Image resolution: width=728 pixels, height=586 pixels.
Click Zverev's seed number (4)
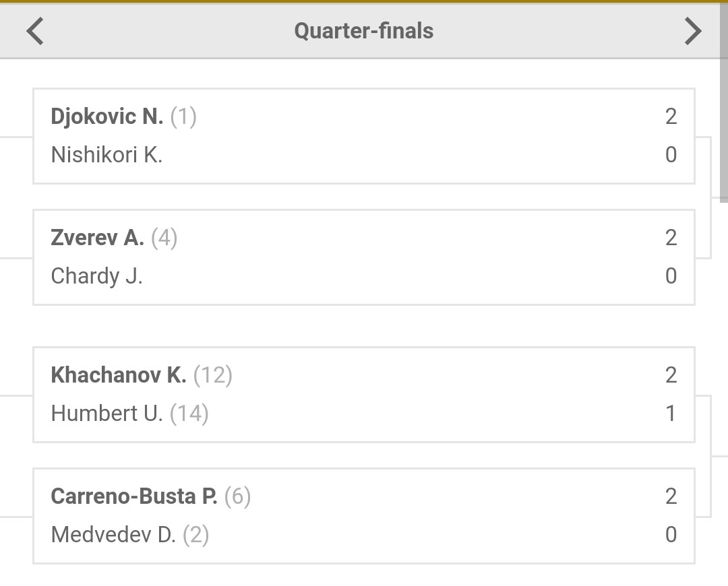164,238
